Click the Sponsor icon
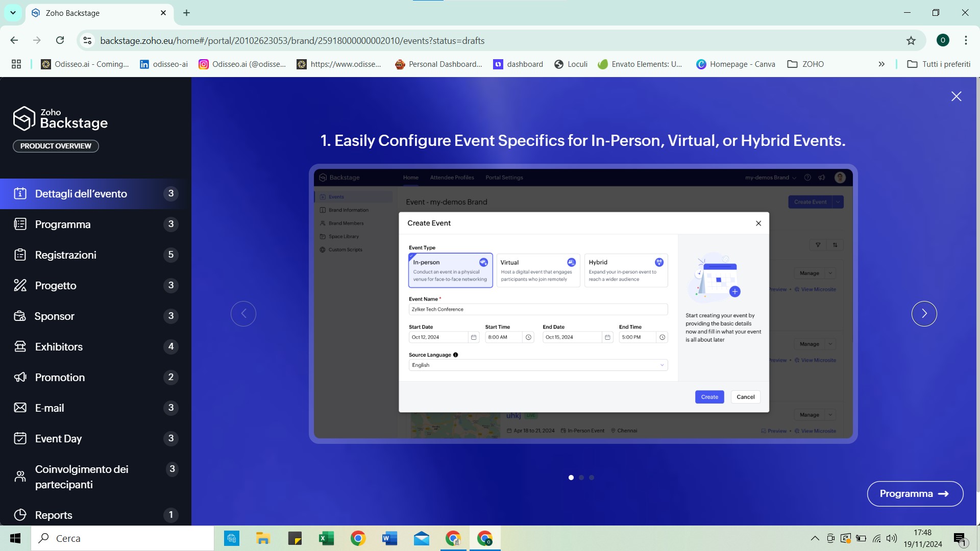The width and height of the screenshot is (980, 551). 20,316
